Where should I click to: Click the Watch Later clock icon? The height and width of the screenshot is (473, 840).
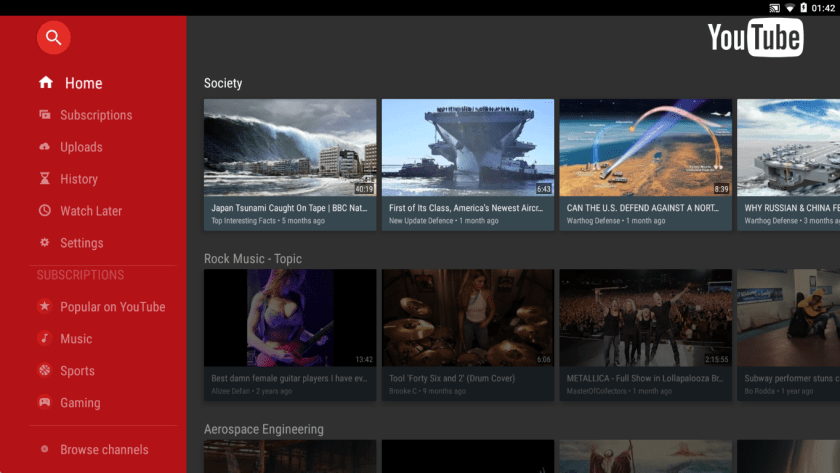44,211
